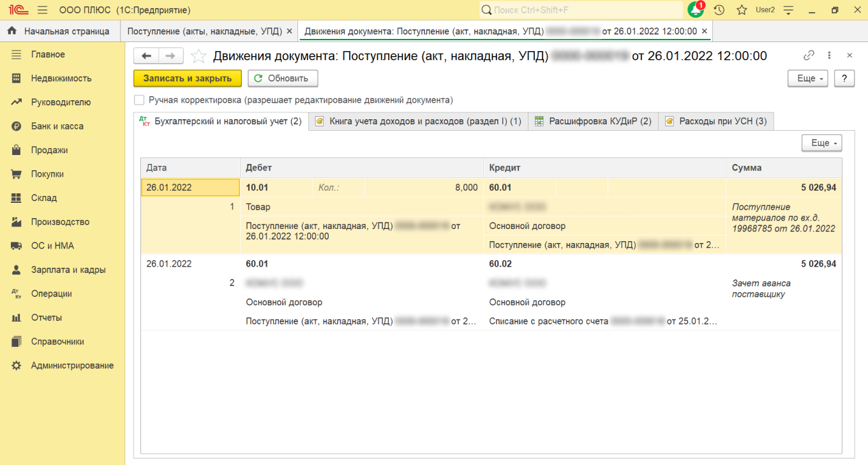Image resolution: width=868 pixels, height=465 pixels.
Task: Click the favorites star in top bar
Action: point(742,10)
